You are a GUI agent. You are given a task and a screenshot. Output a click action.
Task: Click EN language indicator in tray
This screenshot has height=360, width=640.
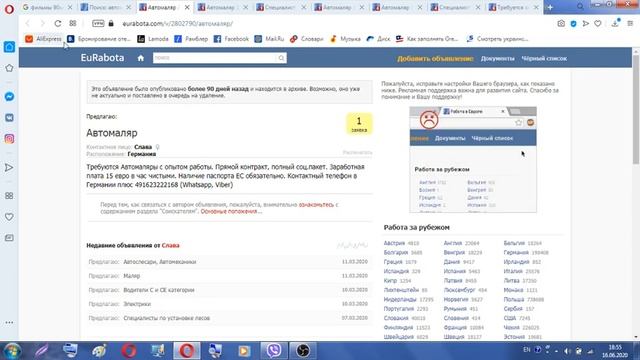coord(527,350)
